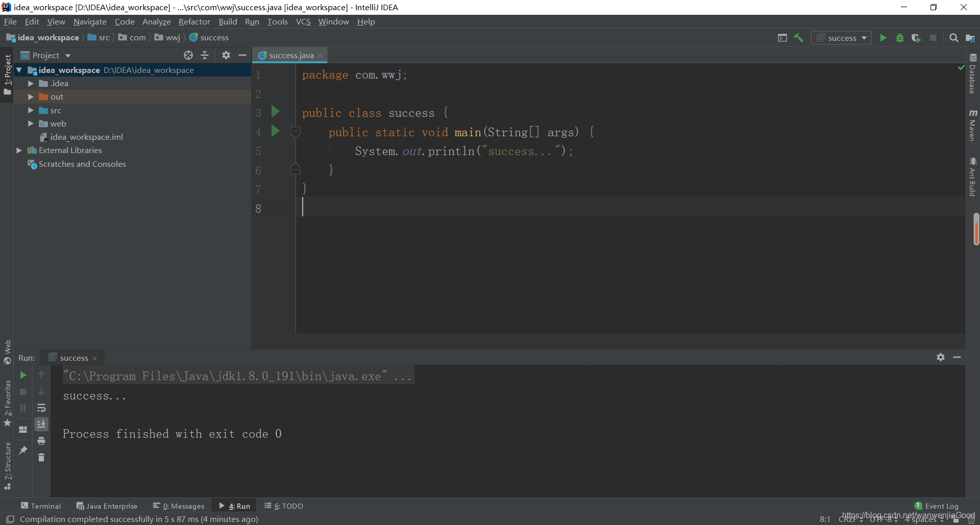980x525 pixels.
Task: Select idea_workspace.iml in the Project tree
Action: [82, 137]
